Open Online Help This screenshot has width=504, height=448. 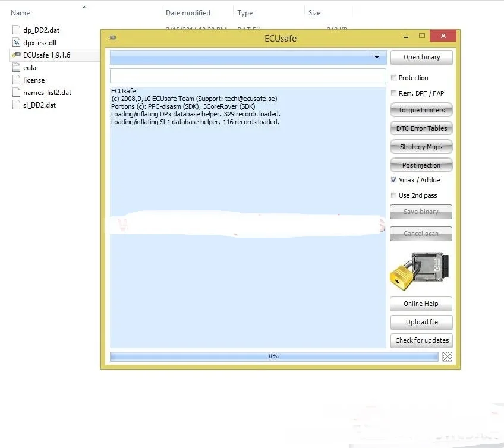421,304
